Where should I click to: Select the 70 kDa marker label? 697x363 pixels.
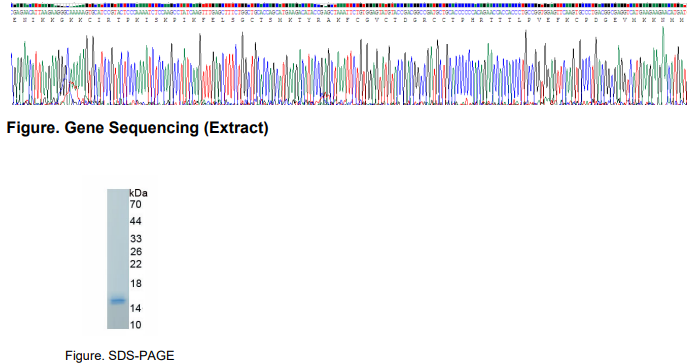[x=136, y=204]
